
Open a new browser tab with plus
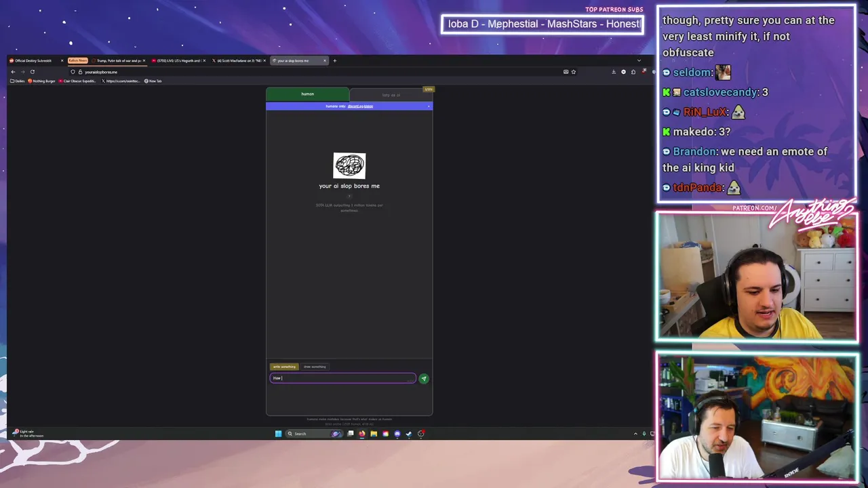[334, 61]
